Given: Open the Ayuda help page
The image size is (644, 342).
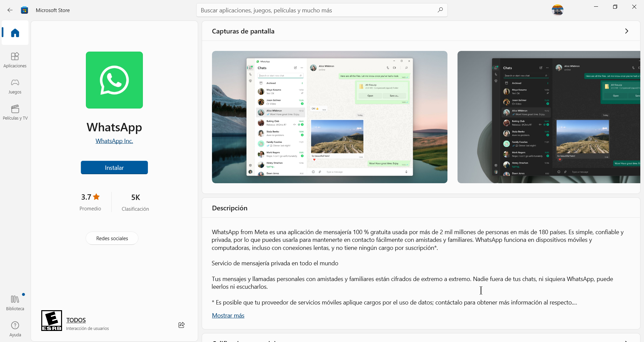Looking at the screenshot, I should [15, 329].
